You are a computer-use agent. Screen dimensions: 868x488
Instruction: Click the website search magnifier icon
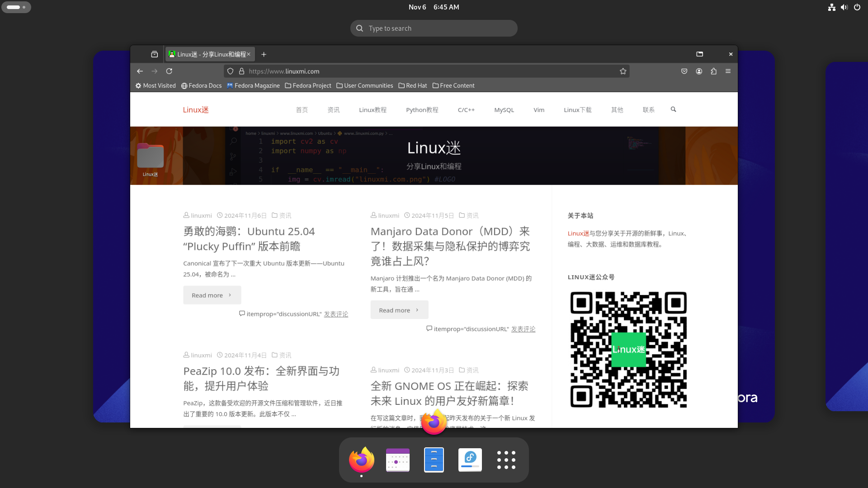point(673,109)
